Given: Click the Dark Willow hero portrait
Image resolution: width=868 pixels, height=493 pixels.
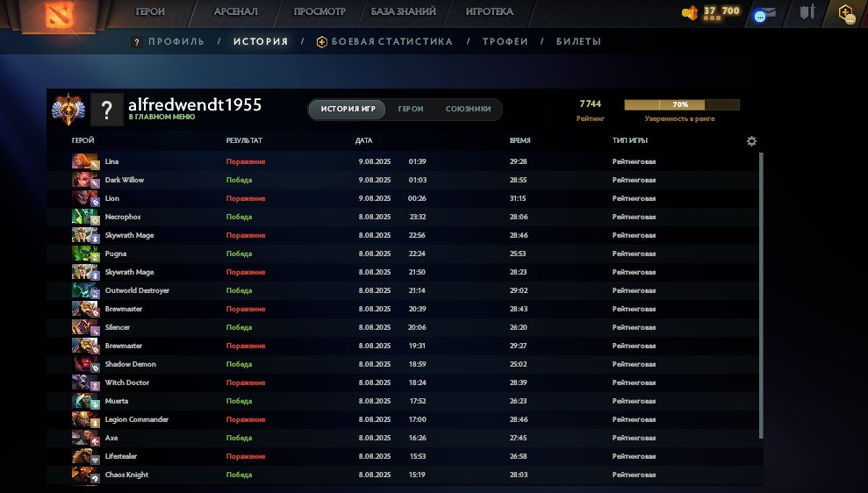Looking at the screenshot, I should tap(85, 180).
